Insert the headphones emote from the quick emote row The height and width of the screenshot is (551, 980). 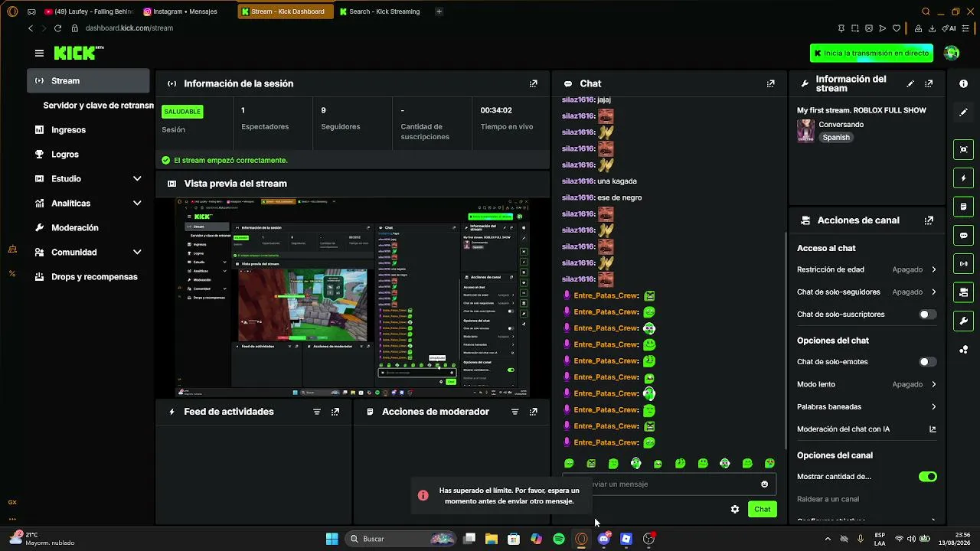(635, 463)
